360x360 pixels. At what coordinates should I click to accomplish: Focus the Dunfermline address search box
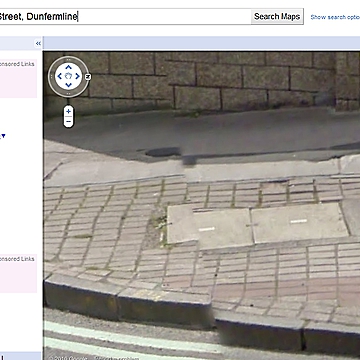[x=125, y=16]
